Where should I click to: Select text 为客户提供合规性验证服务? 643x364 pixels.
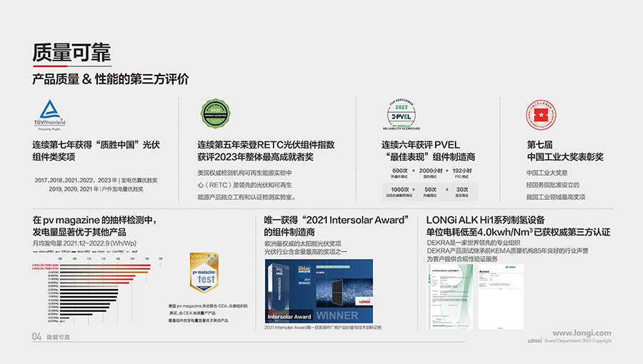pyautogui.click(x=462, y=259)
